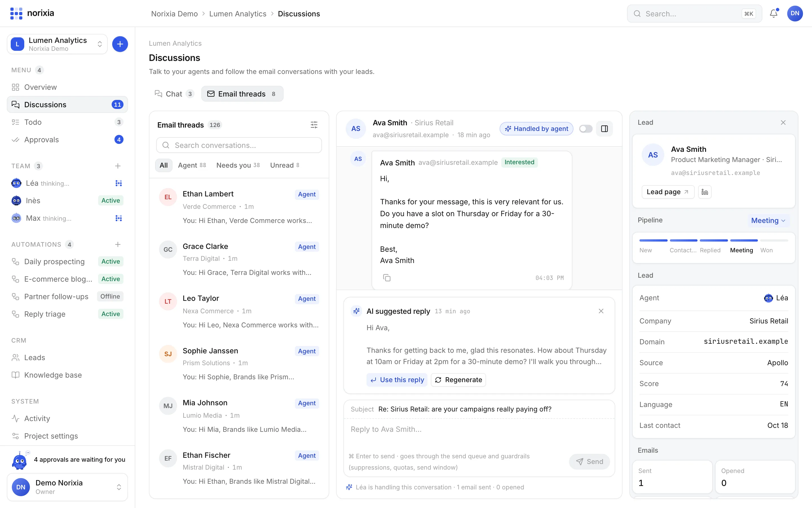Click Use this reply button
Viewport: 812px width, 508px height.
click(397, 380)
